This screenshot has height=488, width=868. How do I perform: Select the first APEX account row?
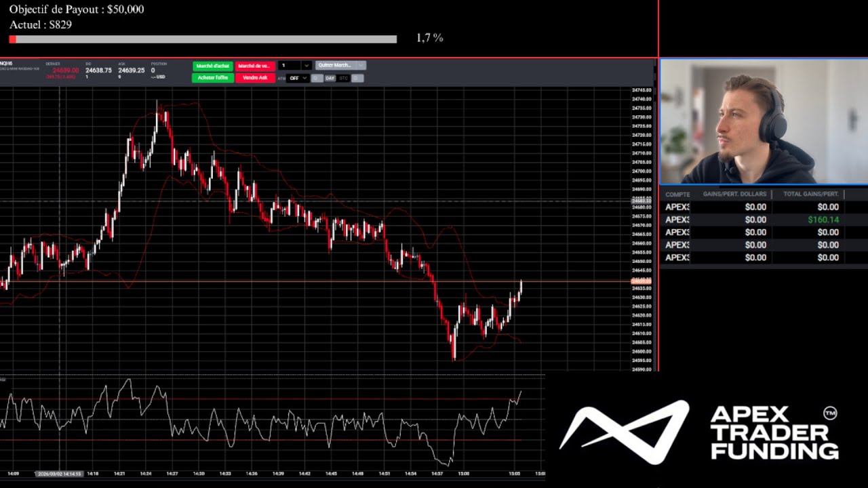click(x=764, y=207)
